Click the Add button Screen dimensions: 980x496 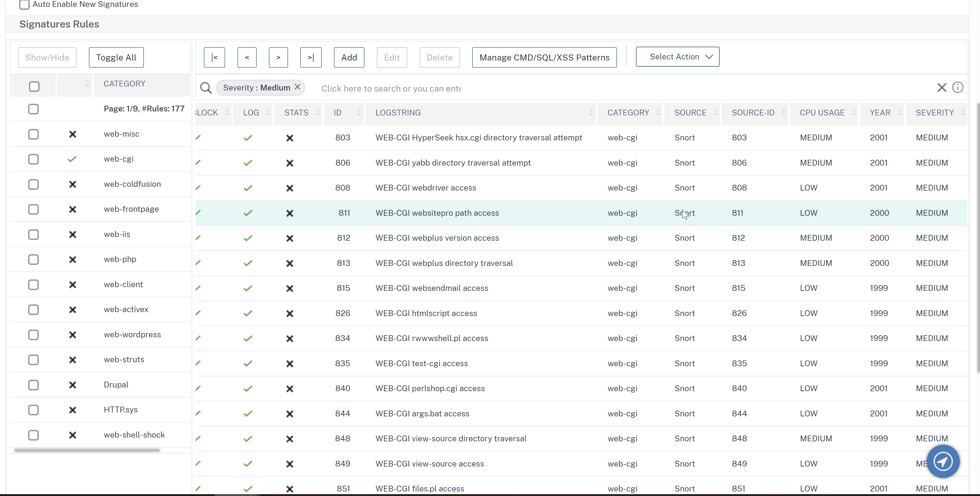[349, 57]
